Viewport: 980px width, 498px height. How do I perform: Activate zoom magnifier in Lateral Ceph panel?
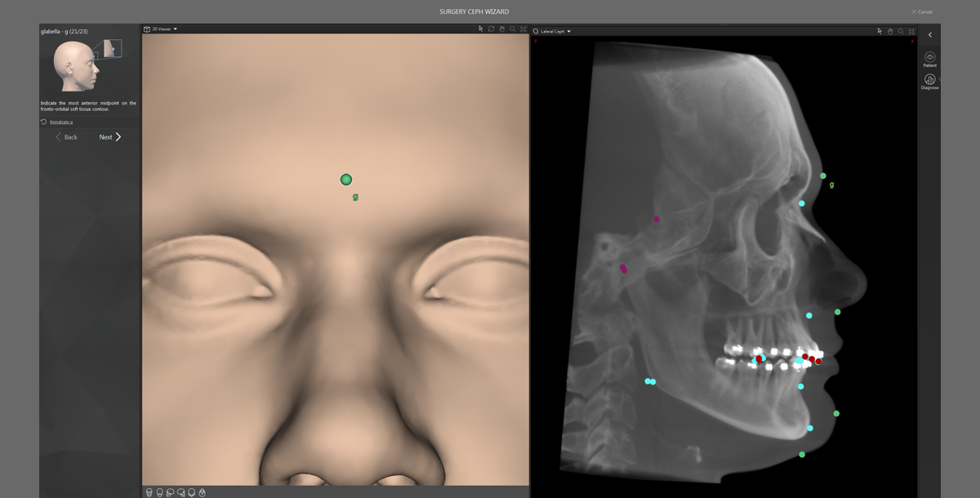(x=901, y=31)
